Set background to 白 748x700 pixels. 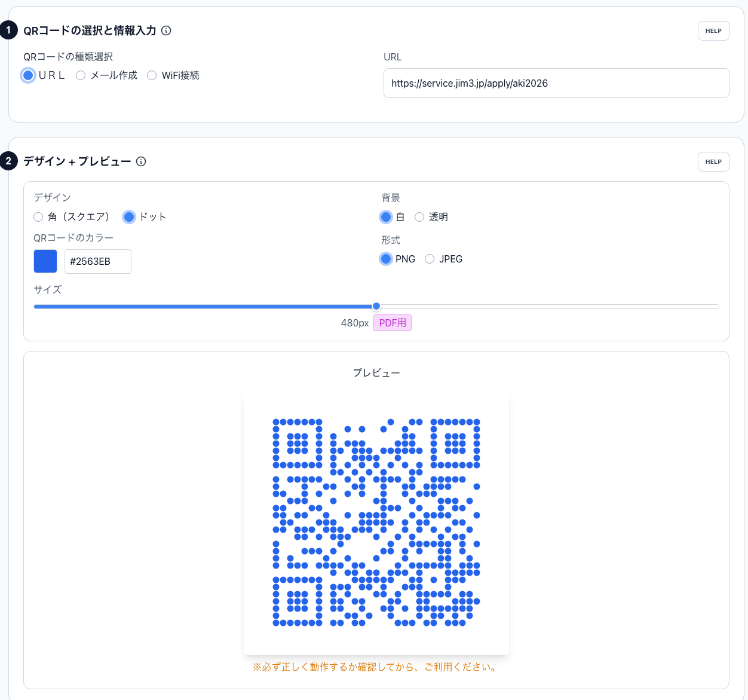coord(386,217)
